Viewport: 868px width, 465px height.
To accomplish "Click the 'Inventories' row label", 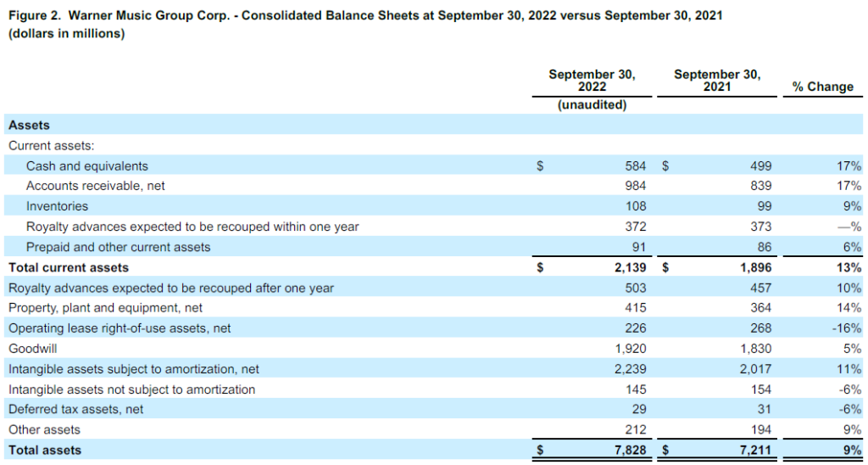I will coord(57,206).
